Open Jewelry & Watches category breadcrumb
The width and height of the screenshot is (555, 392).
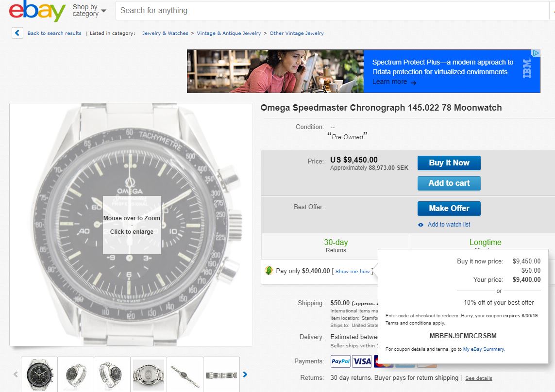165,33
